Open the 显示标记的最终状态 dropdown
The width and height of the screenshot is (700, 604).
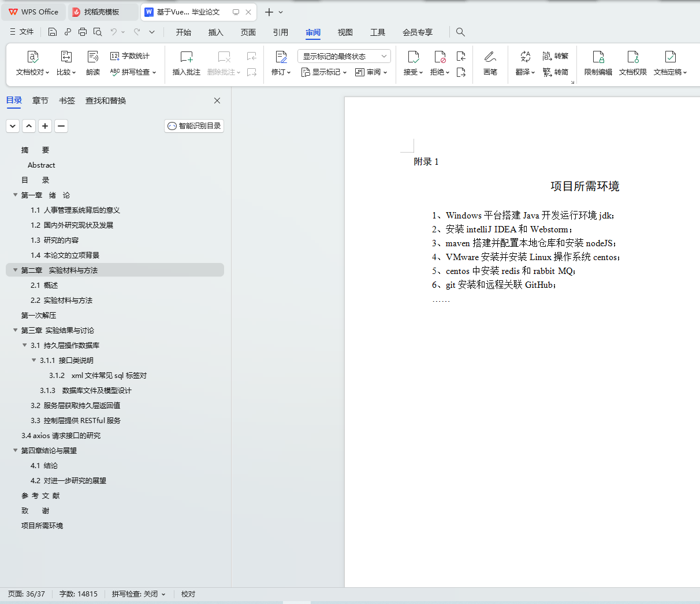pyautogui.click(x=344, y=56)
